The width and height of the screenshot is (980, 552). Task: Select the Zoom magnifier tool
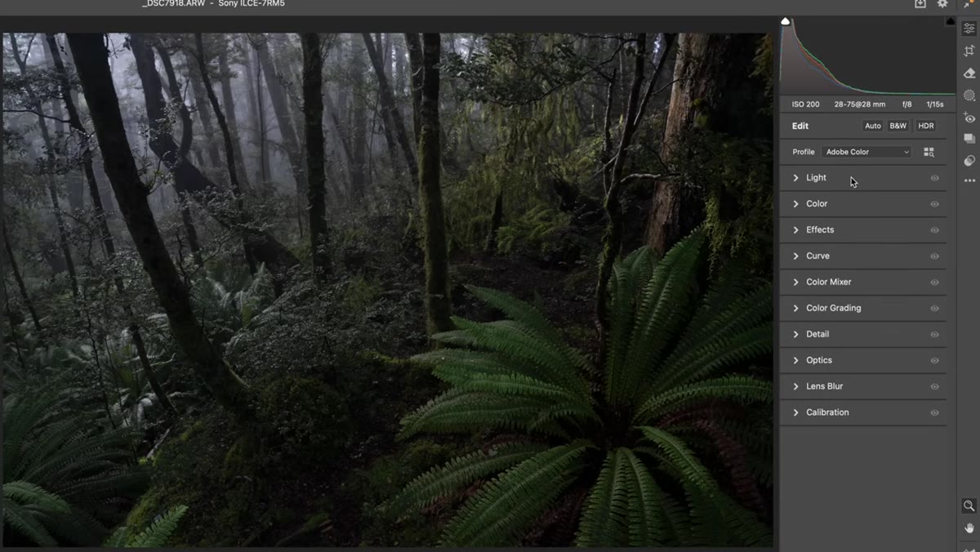969,506
